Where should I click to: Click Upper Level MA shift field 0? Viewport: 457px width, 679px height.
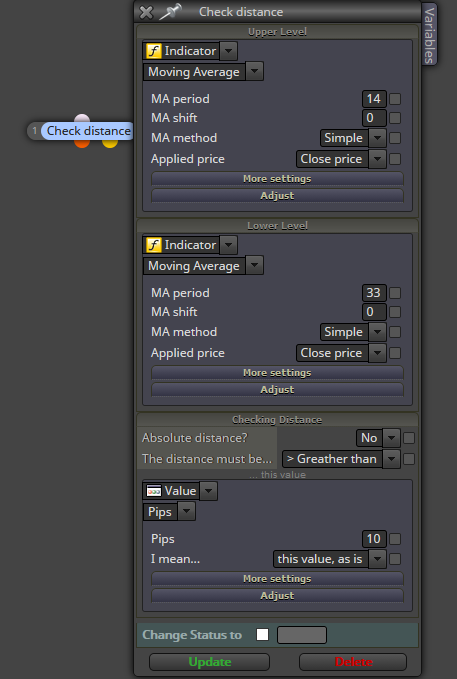coord(374,118)
